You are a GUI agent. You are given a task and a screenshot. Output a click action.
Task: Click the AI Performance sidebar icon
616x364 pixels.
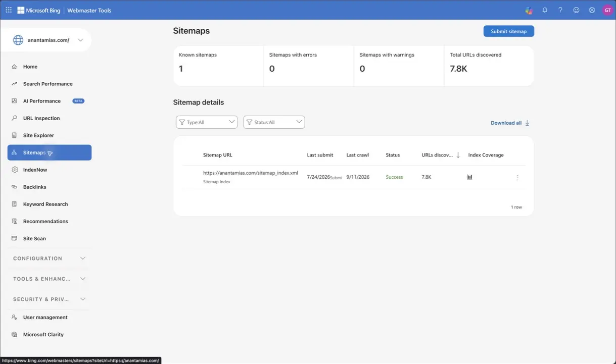point(14,101)
